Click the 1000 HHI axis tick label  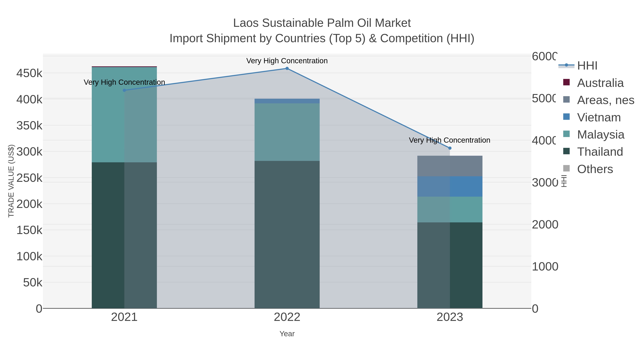coord(545,267)
